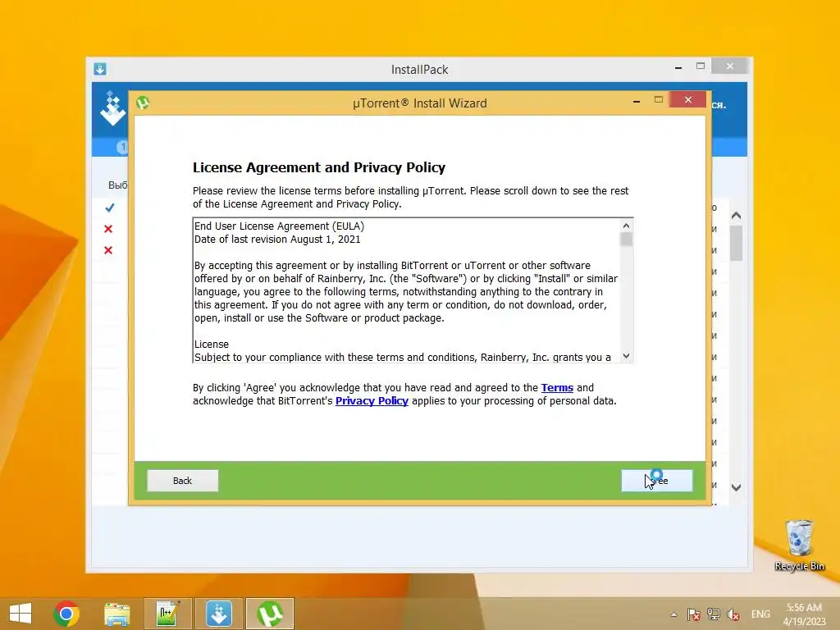
Task: Click 'Date of last revision August 1, 2021' line
Action: coord(277,240)
